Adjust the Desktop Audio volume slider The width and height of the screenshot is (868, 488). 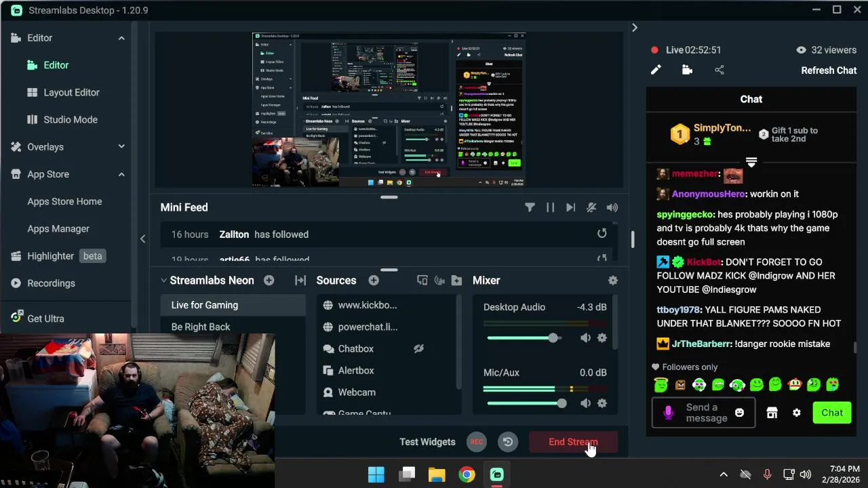[x=524, y=338]
